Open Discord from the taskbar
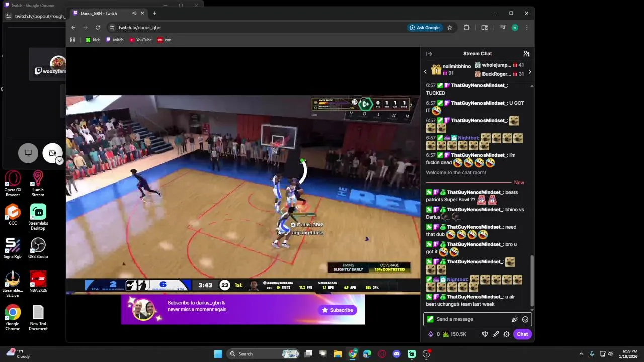 pyautogui.click(x=396, y=354)
